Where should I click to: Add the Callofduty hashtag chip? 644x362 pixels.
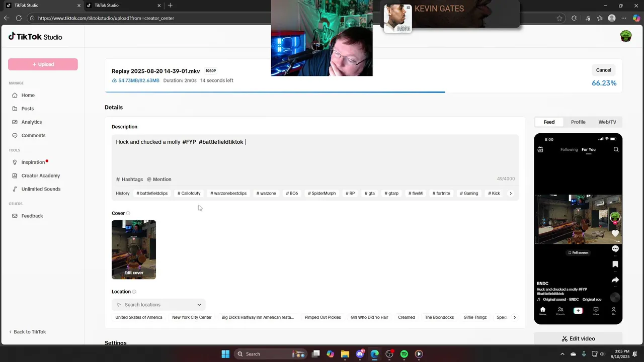[x=189, y=193]
